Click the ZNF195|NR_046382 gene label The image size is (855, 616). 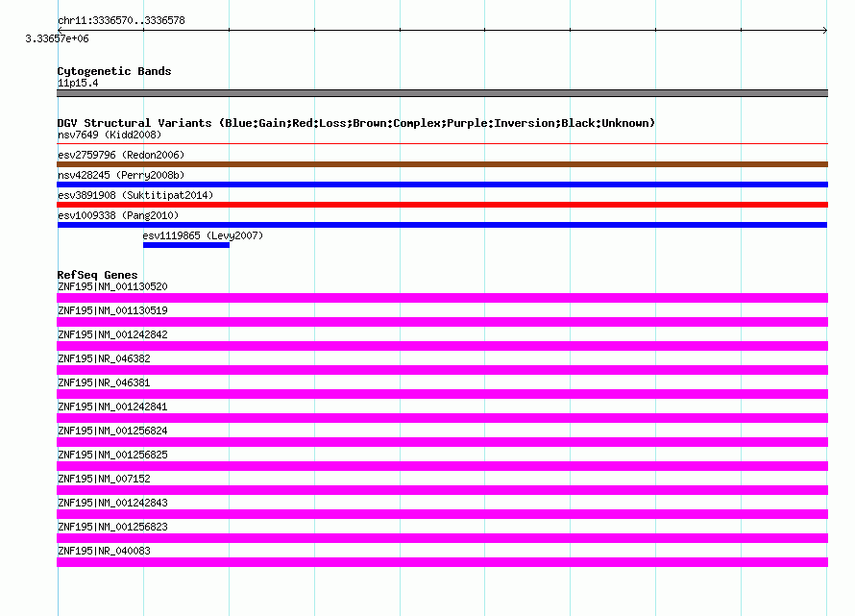[x=104, y=358]
